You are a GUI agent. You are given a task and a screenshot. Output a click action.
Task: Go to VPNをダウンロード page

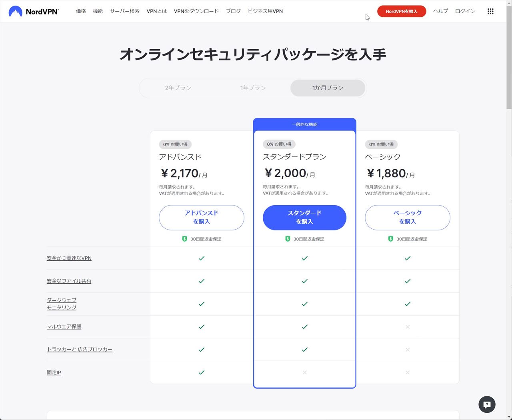pyautogui.click(x=196, y=11)
